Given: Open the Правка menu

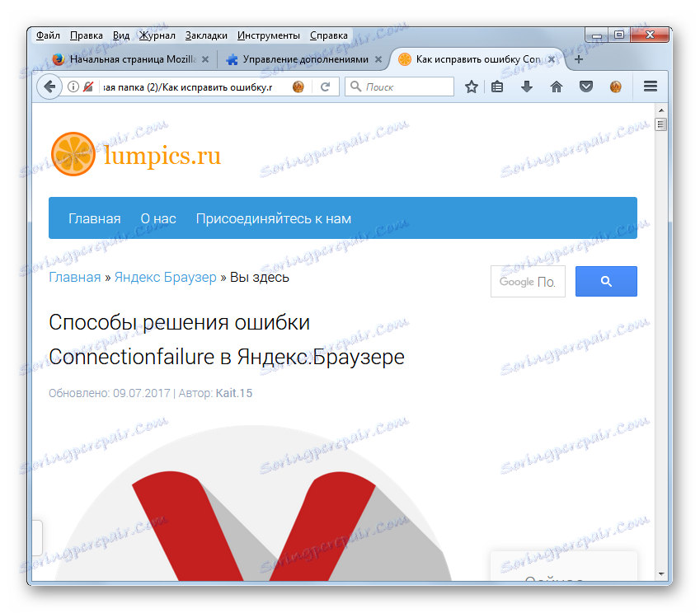Looking at the screenshot, I should click(87, 35).
